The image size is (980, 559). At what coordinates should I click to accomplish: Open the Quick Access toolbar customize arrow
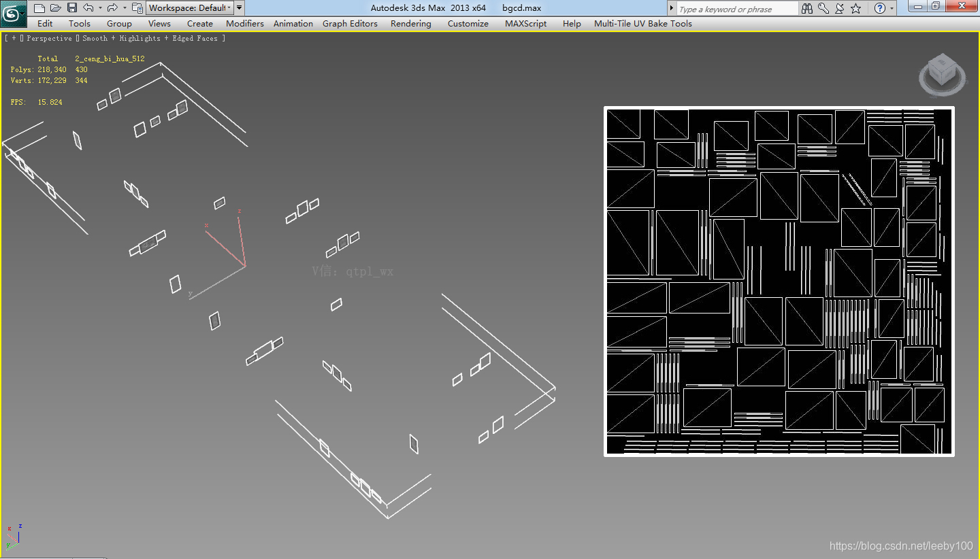(239, 8)
